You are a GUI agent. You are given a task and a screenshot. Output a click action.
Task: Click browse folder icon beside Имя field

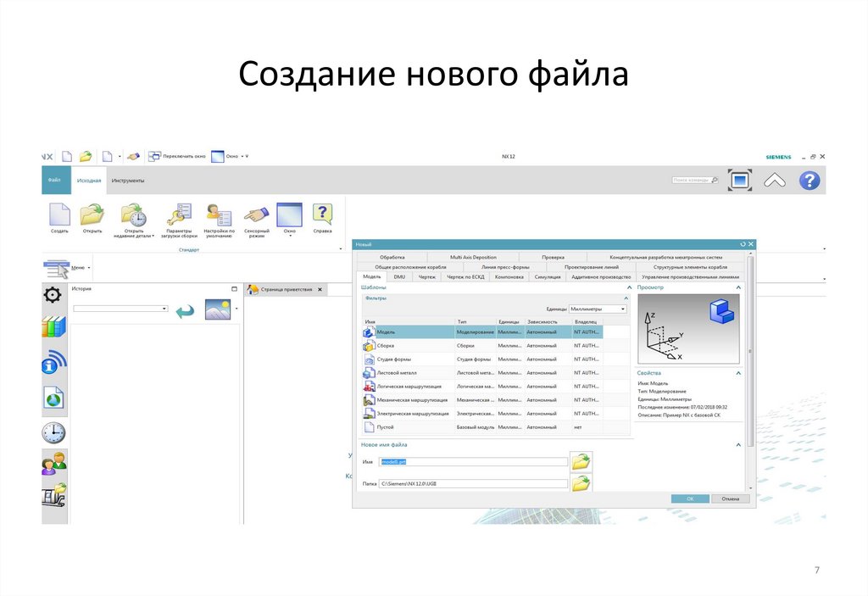[581, 461]
